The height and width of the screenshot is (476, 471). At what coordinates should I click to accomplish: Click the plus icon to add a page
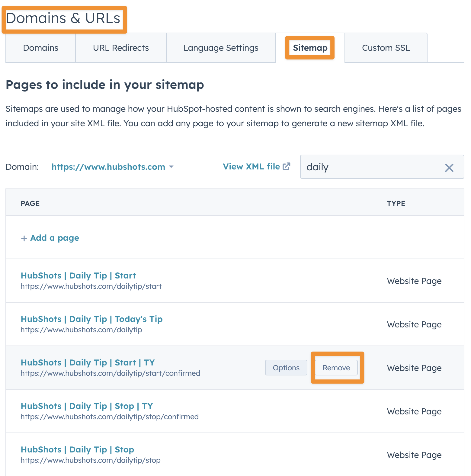[x=24, y=238]
